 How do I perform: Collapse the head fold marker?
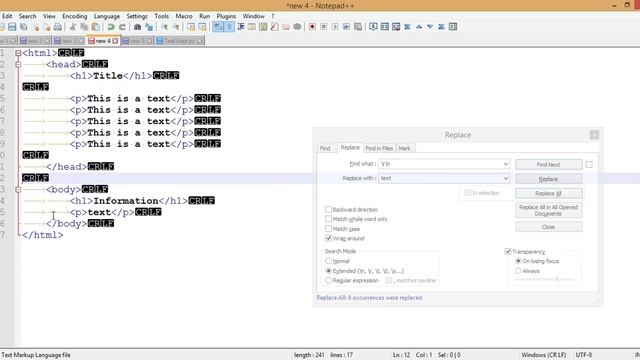click(x=18, y=64)
